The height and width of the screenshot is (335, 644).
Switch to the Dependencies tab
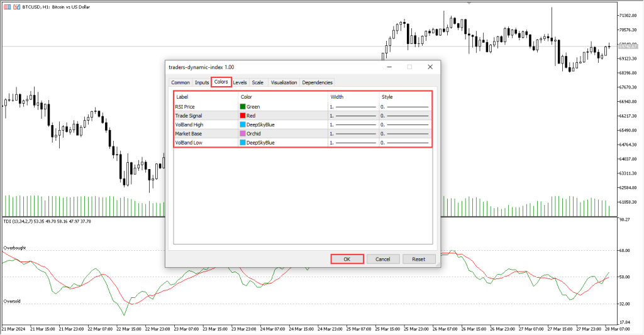317,82
